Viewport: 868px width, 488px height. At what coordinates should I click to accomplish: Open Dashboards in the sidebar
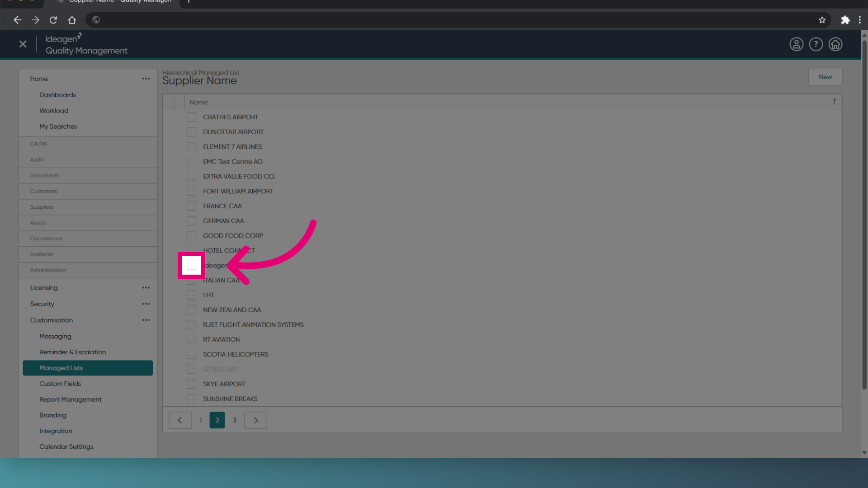57,95
